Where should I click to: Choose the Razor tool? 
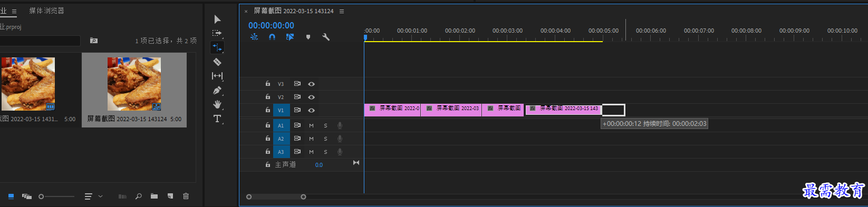tap(217, 62)
